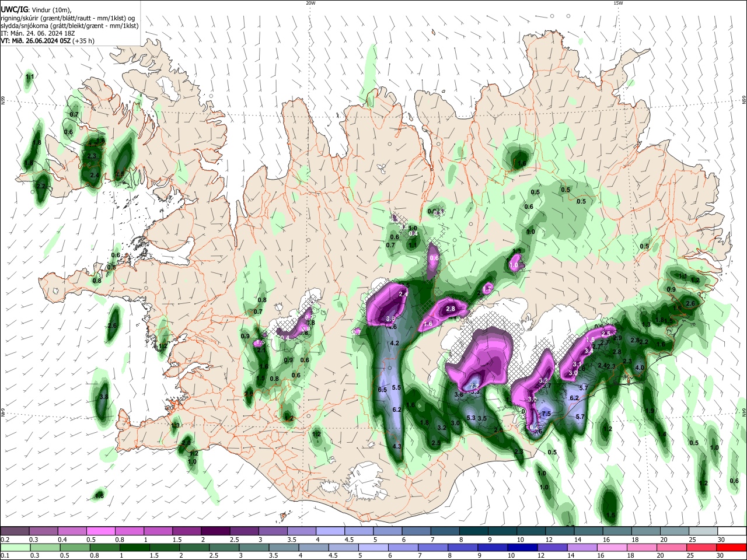Click the 'slydda/snjókoma' legend description line

(x=69, y=26)
